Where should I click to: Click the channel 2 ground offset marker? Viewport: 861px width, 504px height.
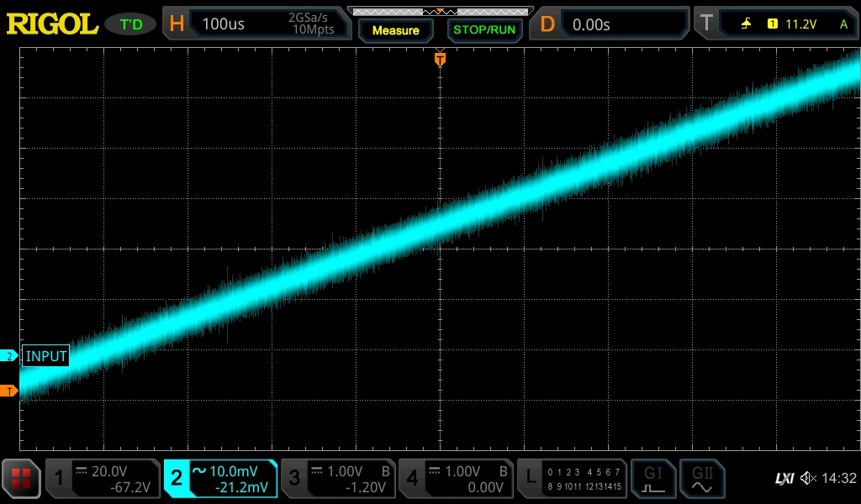tap(9, 356)
